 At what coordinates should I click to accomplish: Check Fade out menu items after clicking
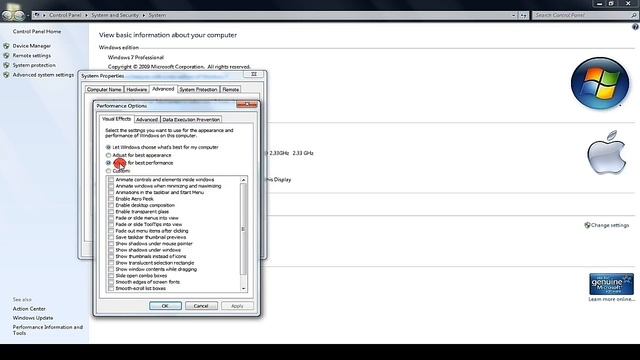coord(111,231)
